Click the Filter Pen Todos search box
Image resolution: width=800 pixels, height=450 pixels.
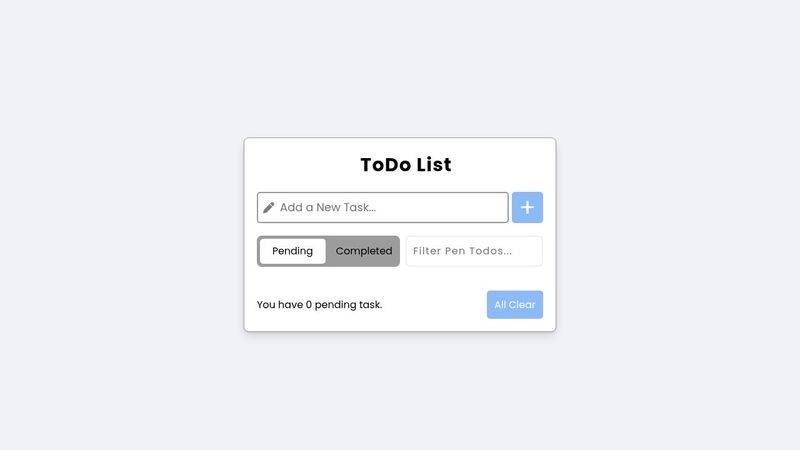point(474,251)
